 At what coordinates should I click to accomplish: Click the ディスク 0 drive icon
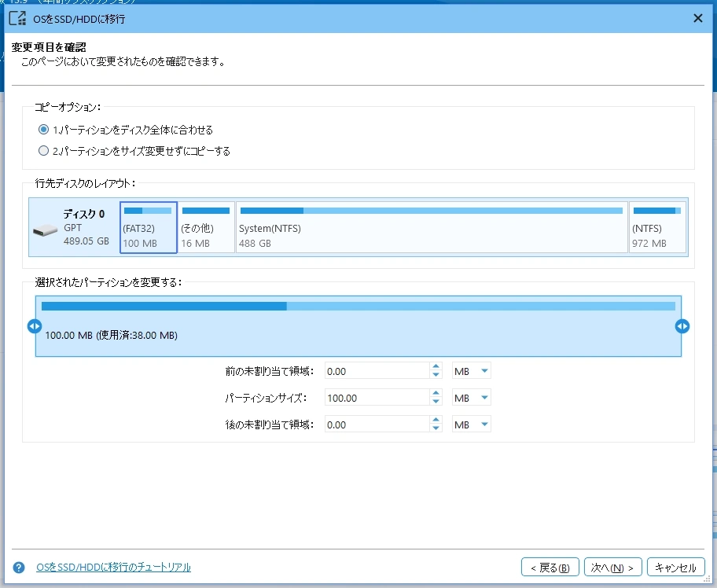coord(46,230)
